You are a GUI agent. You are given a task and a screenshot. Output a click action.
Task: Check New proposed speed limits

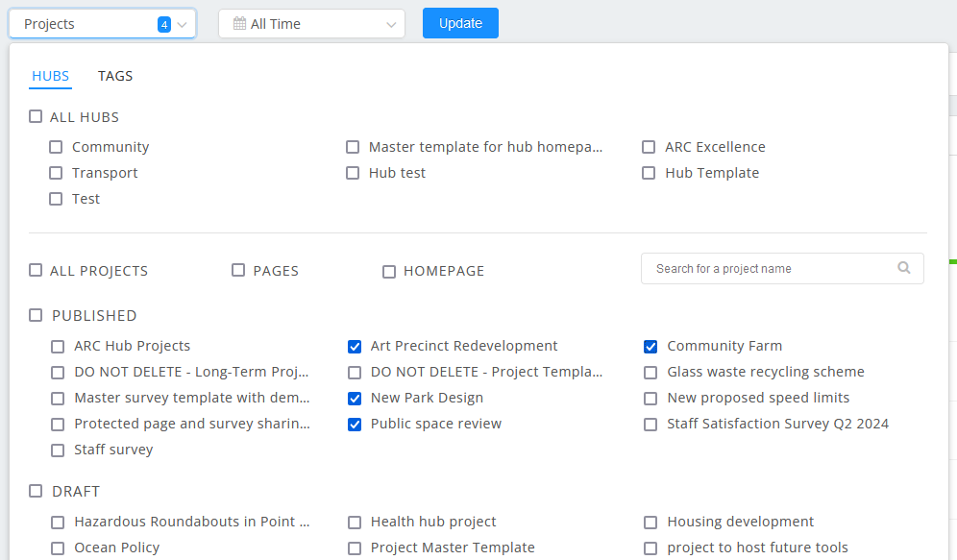point(650,399)
